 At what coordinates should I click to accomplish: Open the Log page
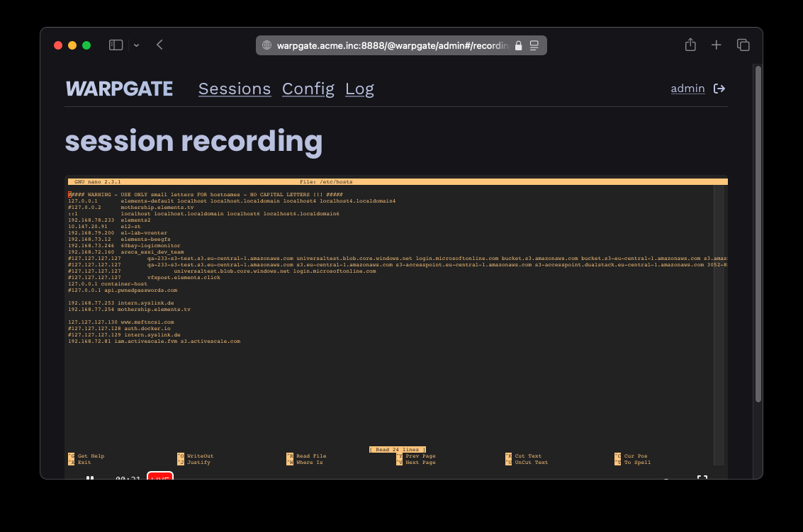pyautogui.click(x=359, y=89)
